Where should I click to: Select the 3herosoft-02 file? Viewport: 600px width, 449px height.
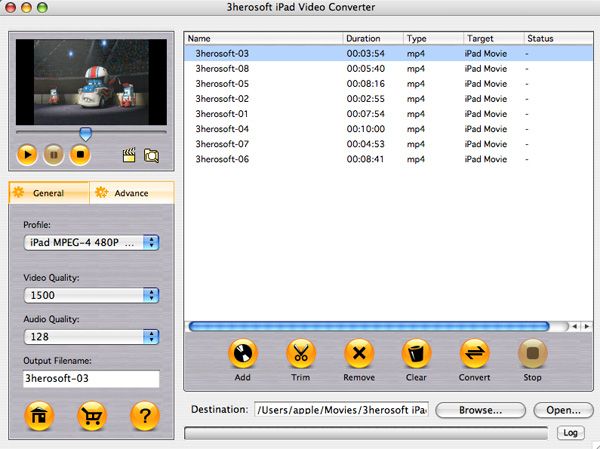pos(222,99)
